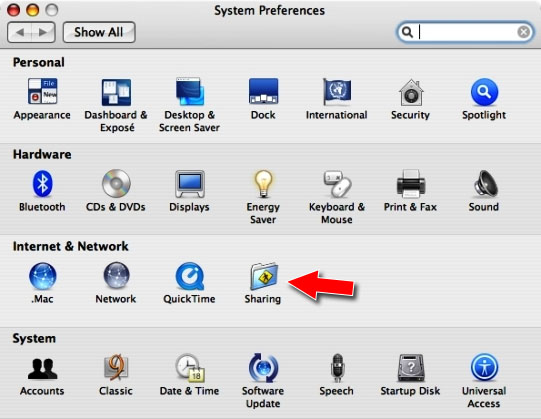The width and height of the screenshot is (541, 419).
Task: Click inside the search field
Action: pos(465,32)
